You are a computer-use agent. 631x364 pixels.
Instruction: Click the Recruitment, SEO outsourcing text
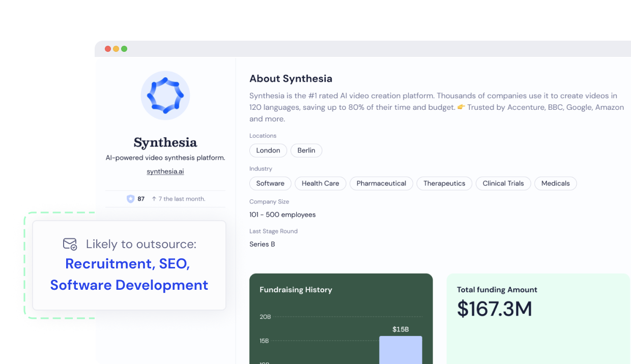click(127, 264)
